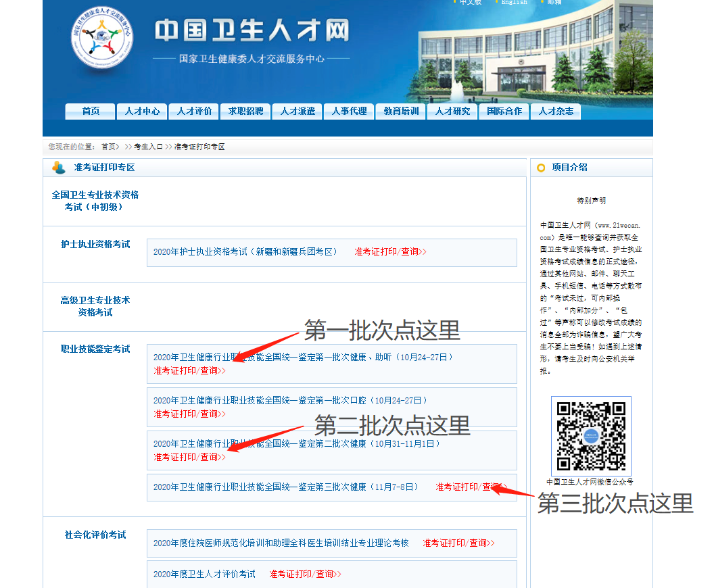Click the 首页 breadcrumb link
The image size is (714, 588).
click(x=110, y=147)
